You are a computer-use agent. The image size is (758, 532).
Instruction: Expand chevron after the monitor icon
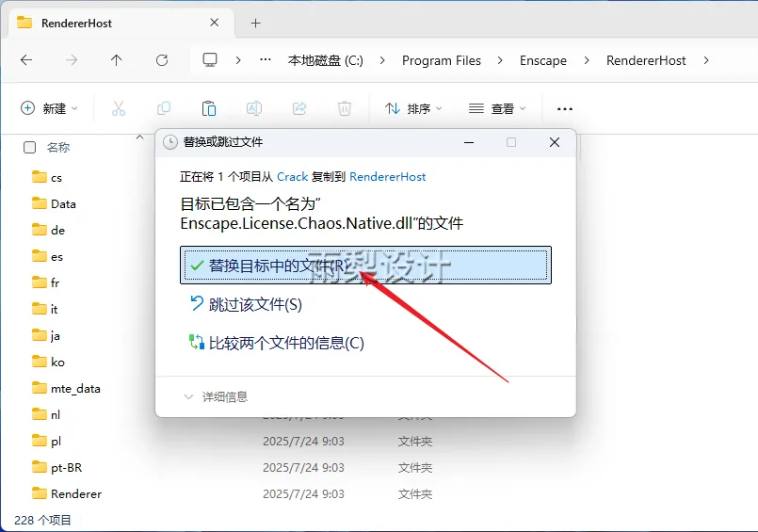(238, 60)
